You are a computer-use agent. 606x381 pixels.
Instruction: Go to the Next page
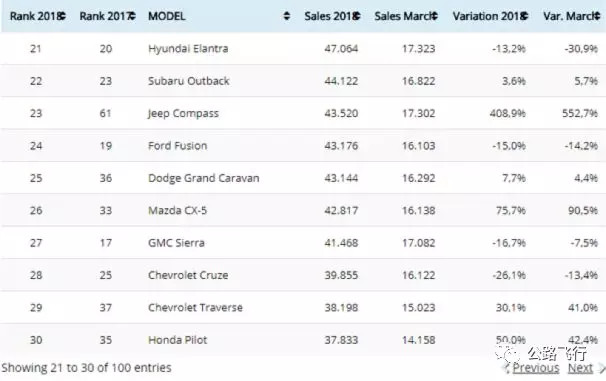(580, 368)
